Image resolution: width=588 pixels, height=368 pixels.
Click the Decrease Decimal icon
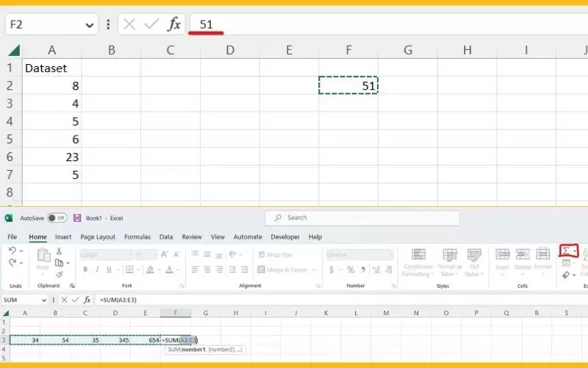(389, 269)
